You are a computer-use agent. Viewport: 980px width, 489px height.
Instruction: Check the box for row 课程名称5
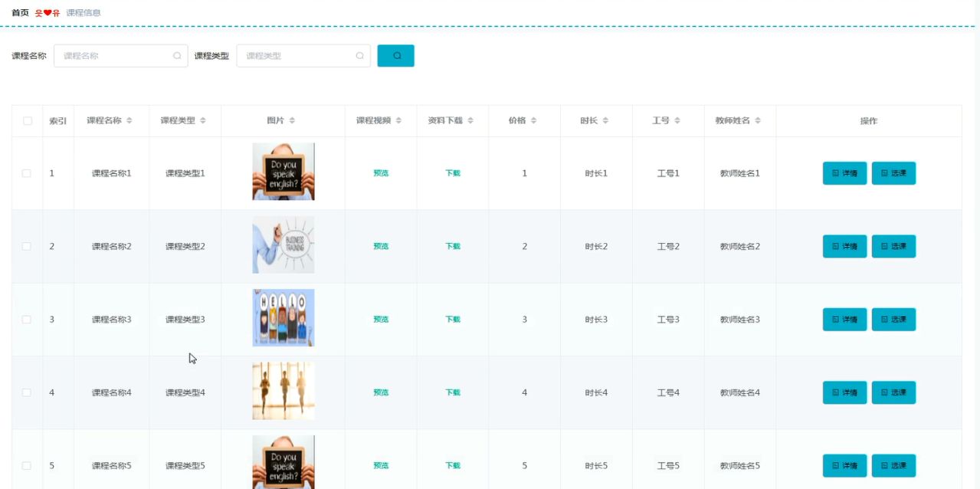[27, 465]
